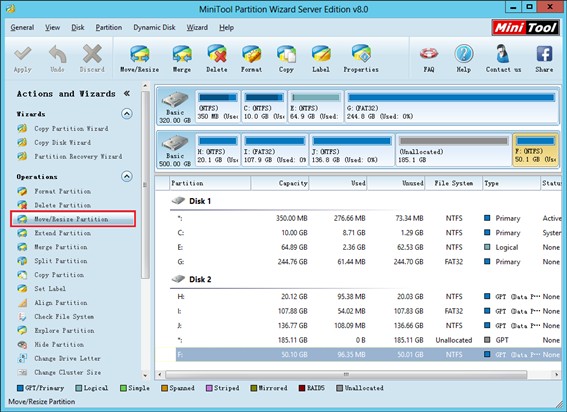Collapse the Operations section
The width and height of the screenshot is (567, 412).
(x=127, y=177)
